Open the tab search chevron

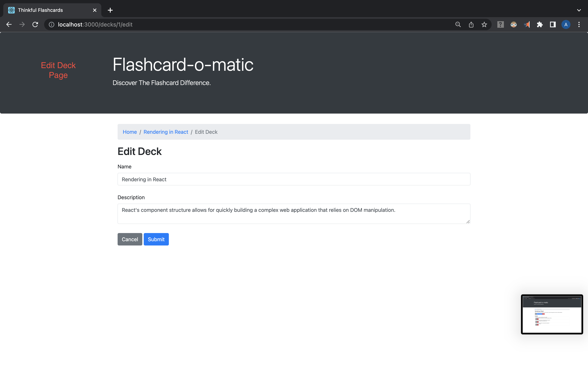tap(579, 10)
